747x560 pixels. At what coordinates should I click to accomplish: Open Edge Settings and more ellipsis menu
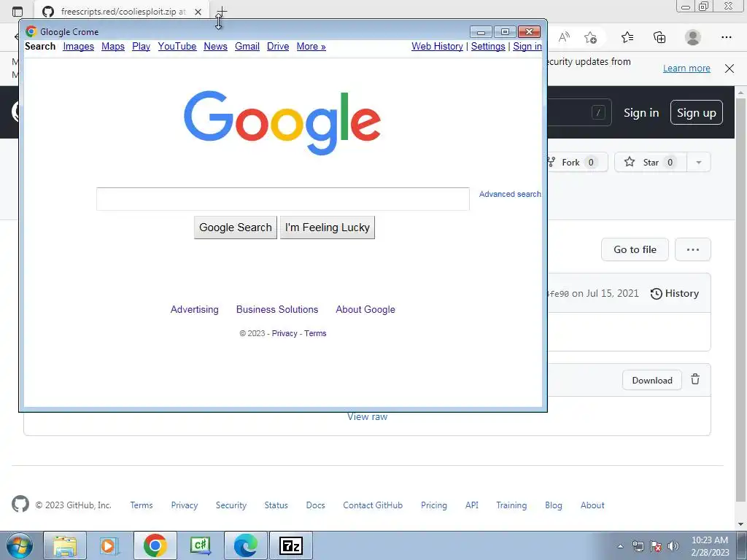(x=727, y=37)
